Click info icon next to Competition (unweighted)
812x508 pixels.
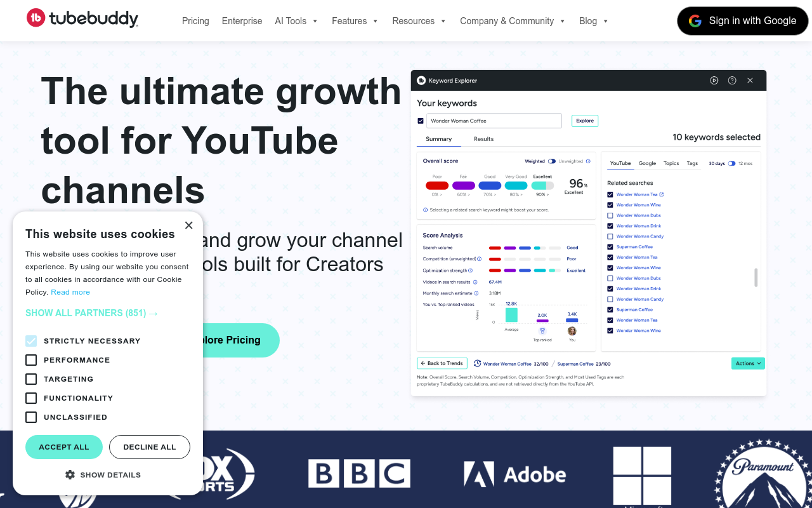(479, 259)
